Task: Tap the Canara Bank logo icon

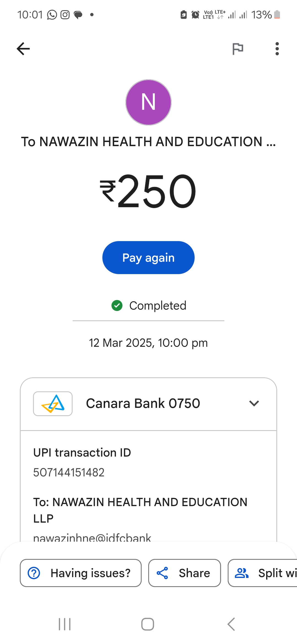Action: pyautogui.click(x=53, y=403)
